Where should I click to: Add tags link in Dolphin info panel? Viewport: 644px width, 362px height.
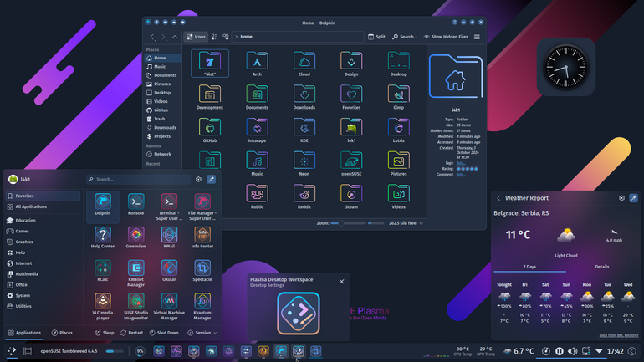(x=461, y=163)
